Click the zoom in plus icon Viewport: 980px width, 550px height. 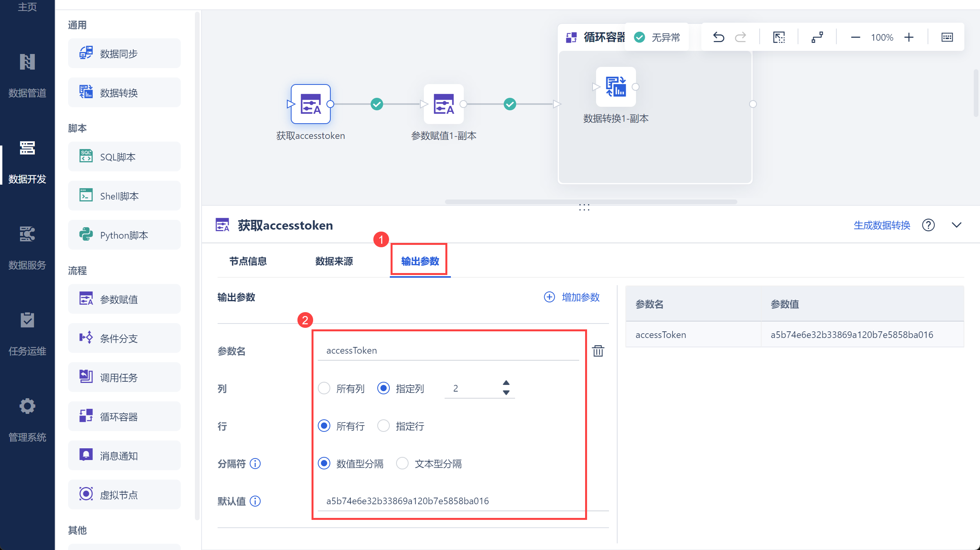point(909,37)
